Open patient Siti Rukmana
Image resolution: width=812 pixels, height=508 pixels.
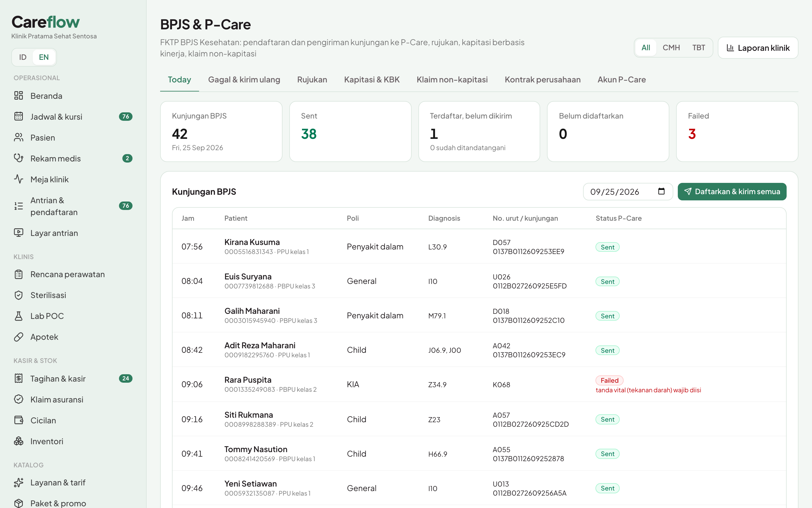(x=249, y=415)
